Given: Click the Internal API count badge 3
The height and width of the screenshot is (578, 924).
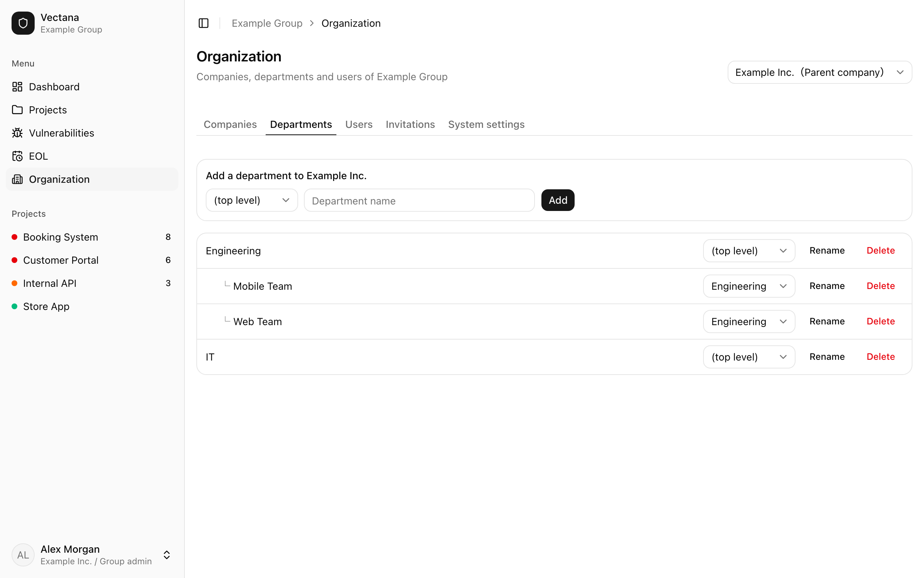Looking at the screenshot, I should tap(168, 283).
